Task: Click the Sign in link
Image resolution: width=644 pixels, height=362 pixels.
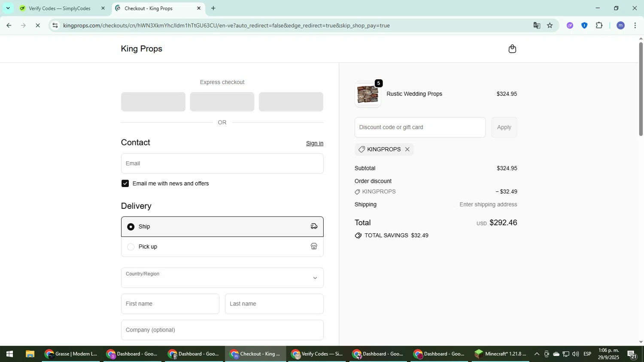Action: click(315, 143)
